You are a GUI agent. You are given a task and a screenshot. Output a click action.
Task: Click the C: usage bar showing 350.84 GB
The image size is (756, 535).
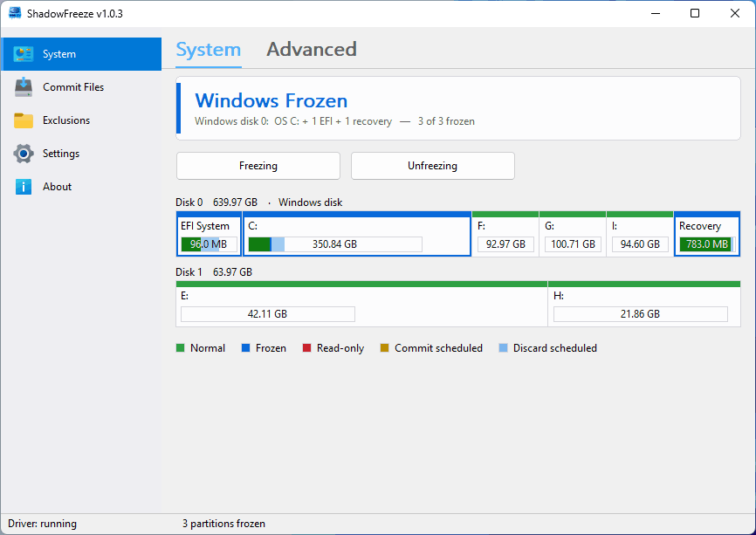pyautogui.click(x=335, y=244)
